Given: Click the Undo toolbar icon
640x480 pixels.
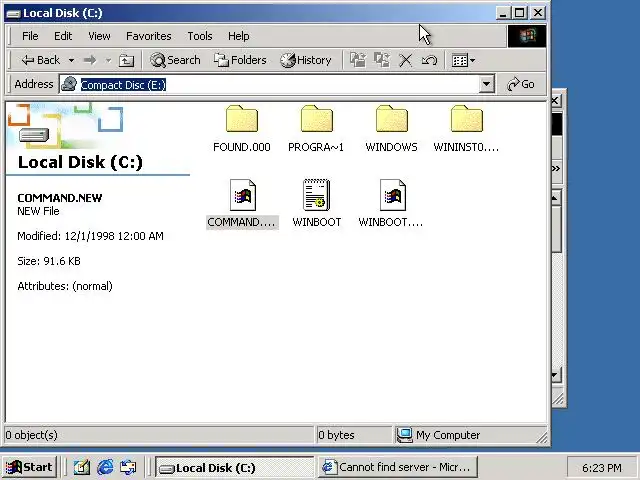Looking at the screenshot, I should (429, 60).
